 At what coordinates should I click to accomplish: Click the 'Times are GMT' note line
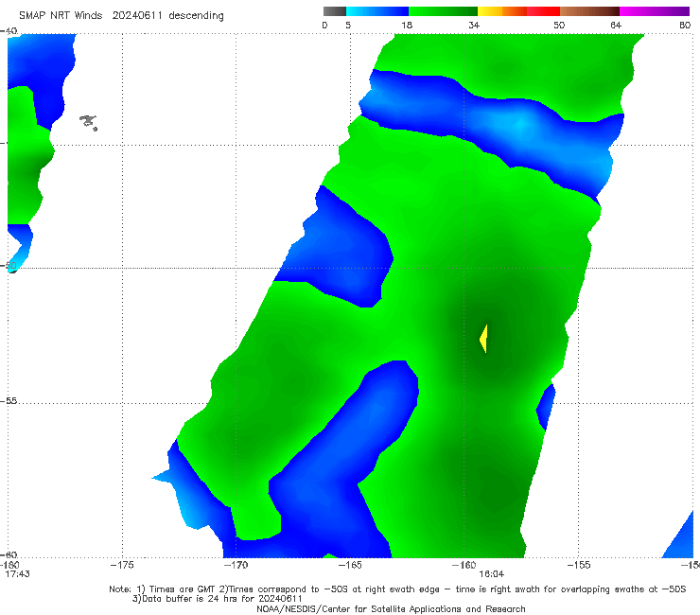397,589
